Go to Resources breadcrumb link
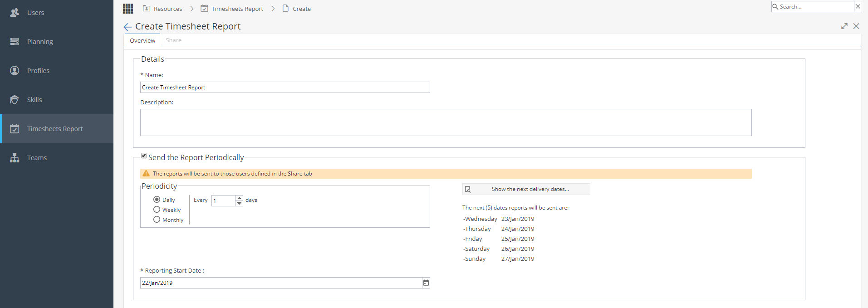868x308 pixels. click(168, 9)
